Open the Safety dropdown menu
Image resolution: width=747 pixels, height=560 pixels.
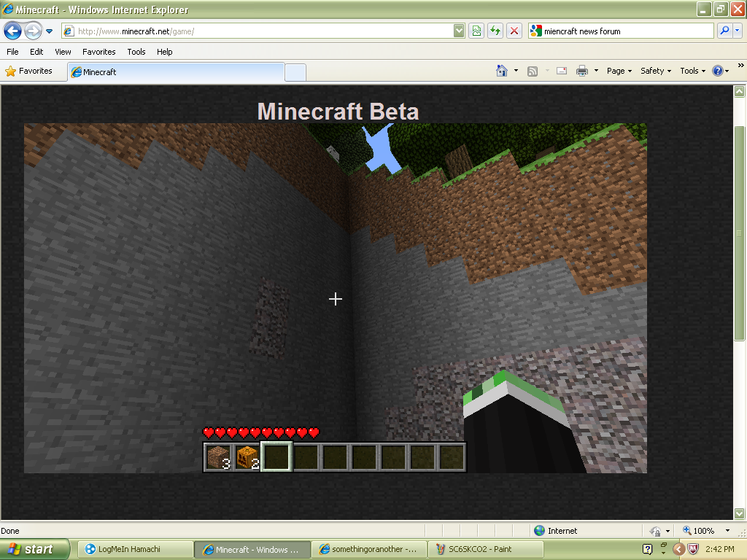click(656, 71)
